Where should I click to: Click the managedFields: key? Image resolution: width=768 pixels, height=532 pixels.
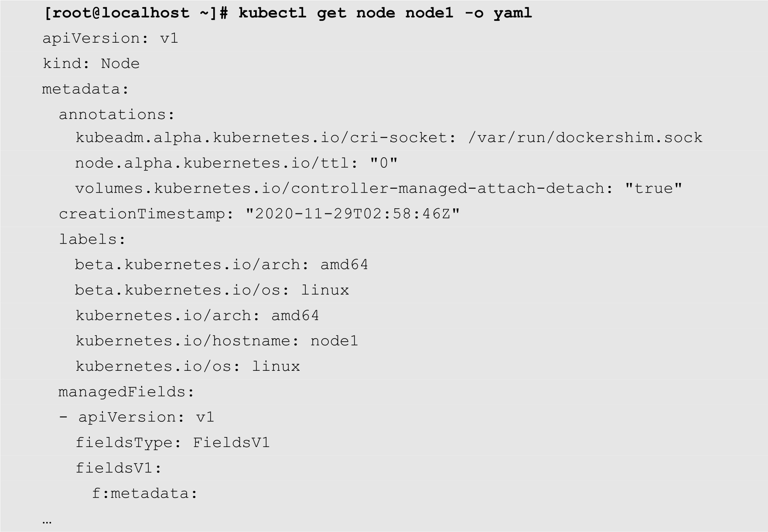[126, 392]
